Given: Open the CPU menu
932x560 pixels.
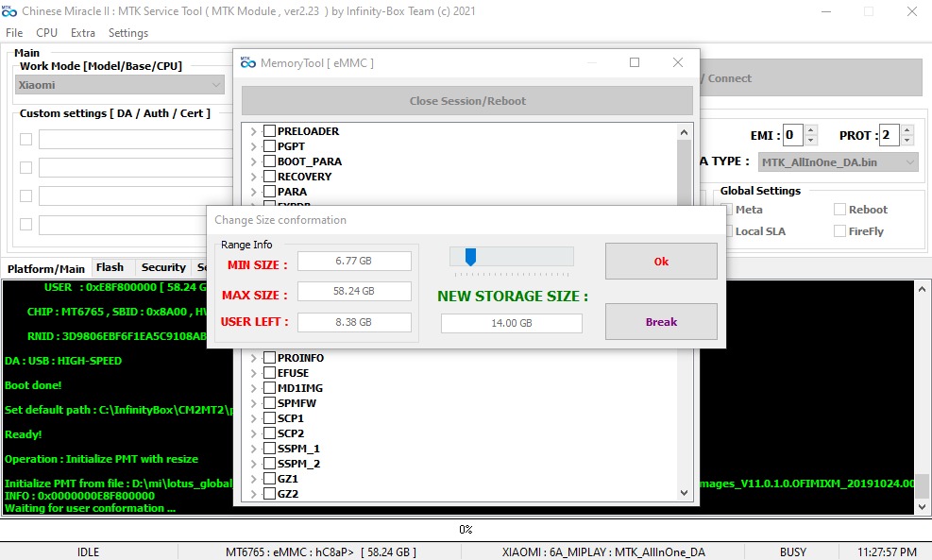Looking at the screenshot, I should pos(46,33).
